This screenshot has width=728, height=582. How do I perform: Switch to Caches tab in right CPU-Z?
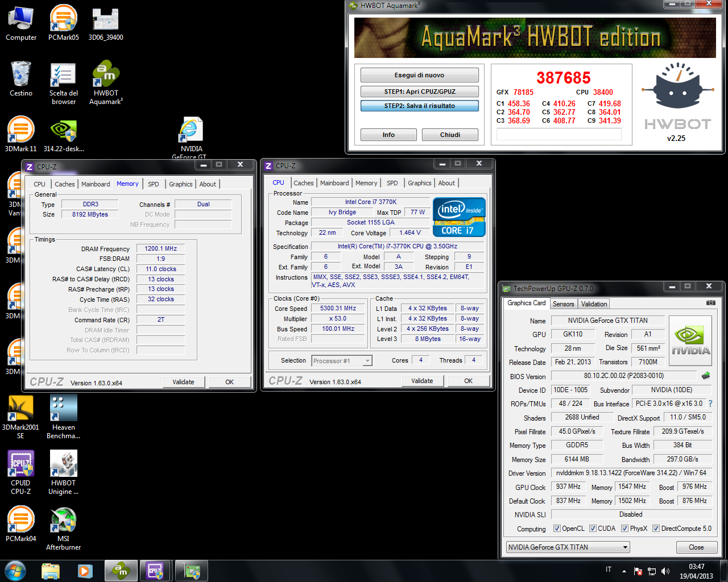tap(304, 183)
